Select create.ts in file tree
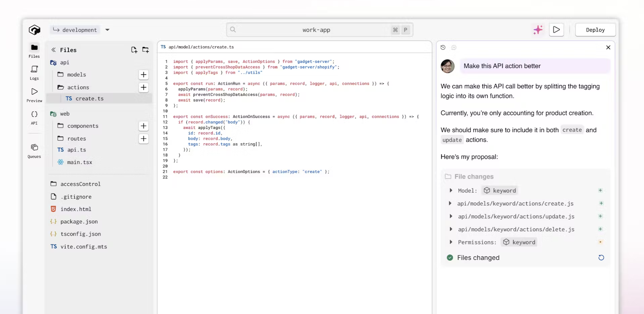The height and width of the screenshot is (314, 644). [99, 98]
